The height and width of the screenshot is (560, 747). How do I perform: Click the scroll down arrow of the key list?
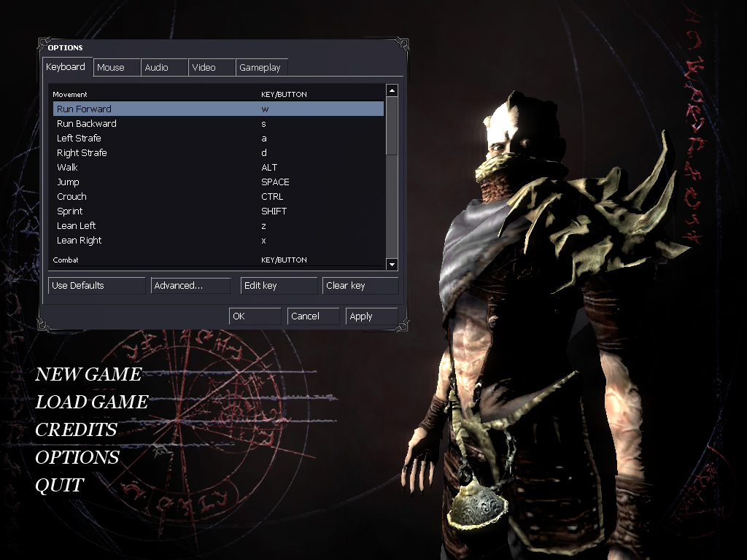click(x=392, y=264)
